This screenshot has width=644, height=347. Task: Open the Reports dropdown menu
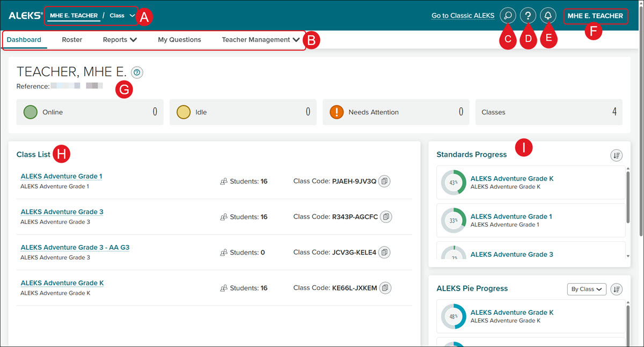[x=120, y=39]
